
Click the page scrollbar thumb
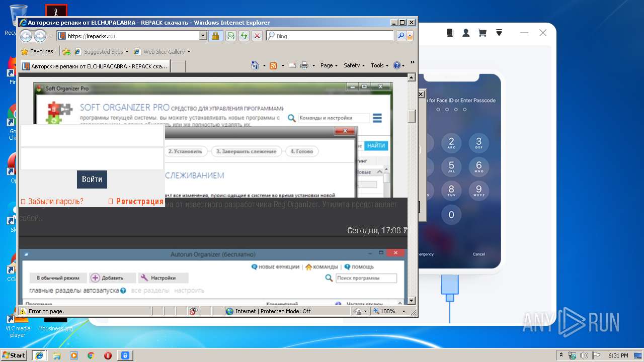(x=412, y=116)
